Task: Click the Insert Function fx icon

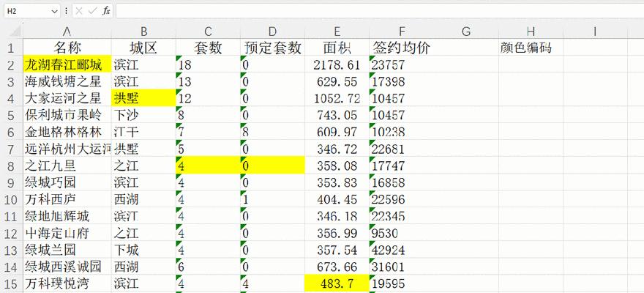Action: pos(106,12)
